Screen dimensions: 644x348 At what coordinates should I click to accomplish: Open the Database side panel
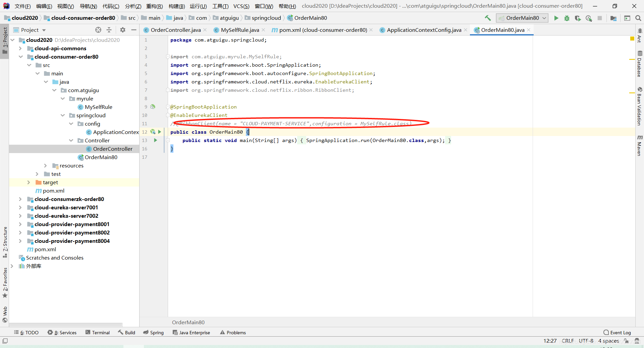pos(640,64)
